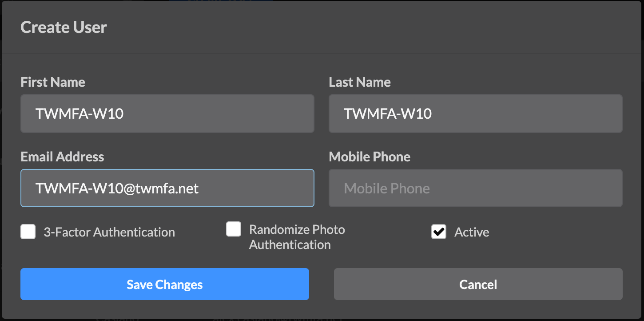Image resolution: width=644 pixels, height=321 pixels.
Task: Click the Active label text
Action: pyautogui.click(x=472, y=232)
